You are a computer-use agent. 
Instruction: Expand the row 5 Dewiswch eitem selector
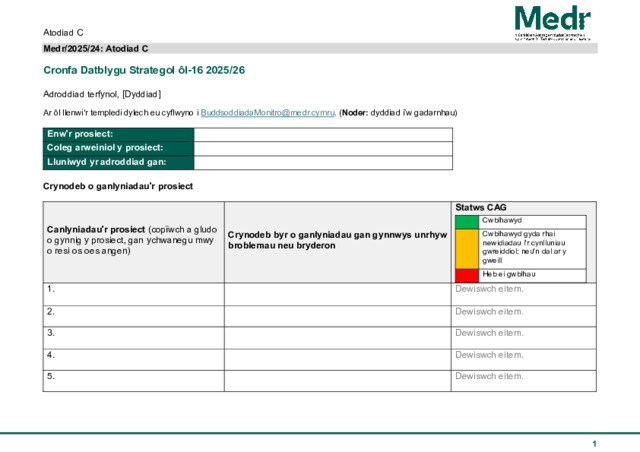[489, 376]
